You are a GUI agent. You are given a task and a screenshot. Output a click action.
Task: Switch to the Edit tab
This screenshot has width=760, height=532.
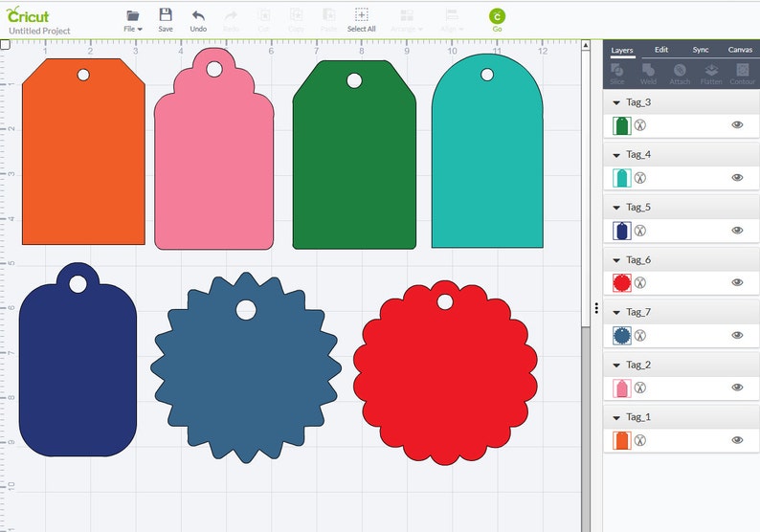click(661, 50)
